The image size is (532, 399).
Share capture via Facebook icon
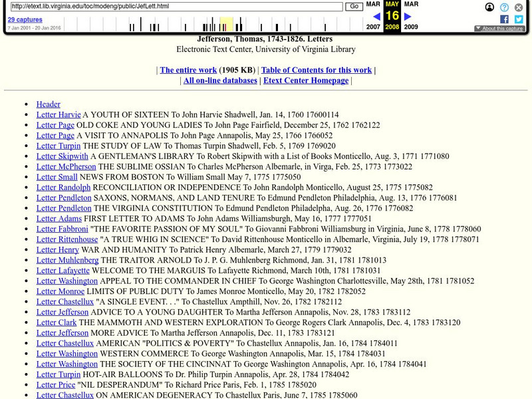[x=505, y=19]
